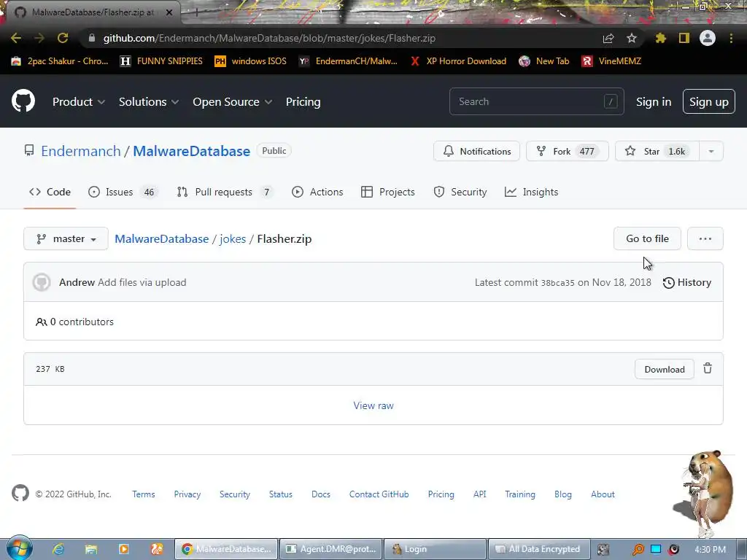Switch to the Issues tab
Viewport: 747px width, 560px height.
pyautogui.click(x=123, y=192)
